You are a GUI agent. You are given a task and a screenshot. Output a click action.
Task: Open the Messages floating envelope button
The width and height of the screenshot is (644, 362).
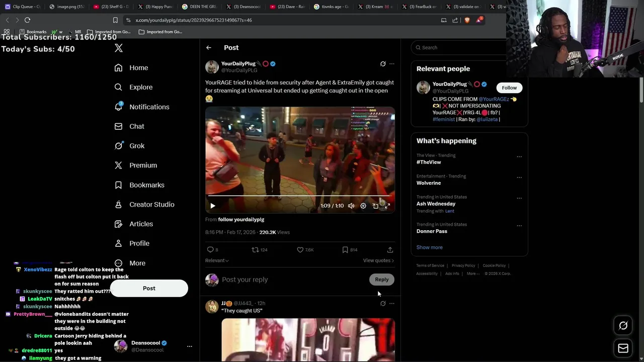point(623,348)
